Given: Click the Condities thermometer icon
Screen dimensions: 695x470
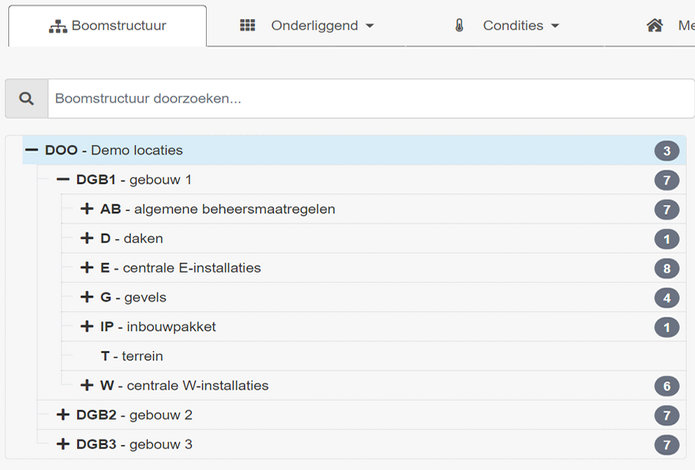Looking at the screenshot, I should click(459, 25).
